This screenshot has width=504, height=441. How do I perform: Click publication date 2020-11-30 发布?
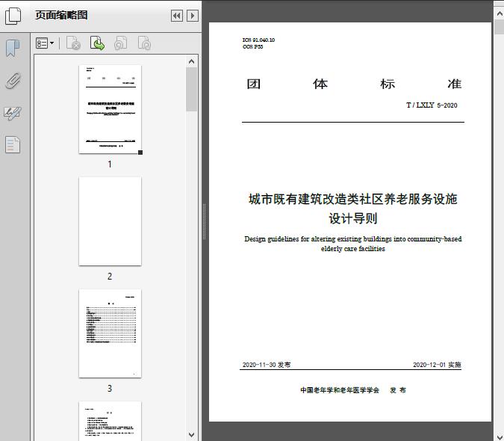(267, 365)
